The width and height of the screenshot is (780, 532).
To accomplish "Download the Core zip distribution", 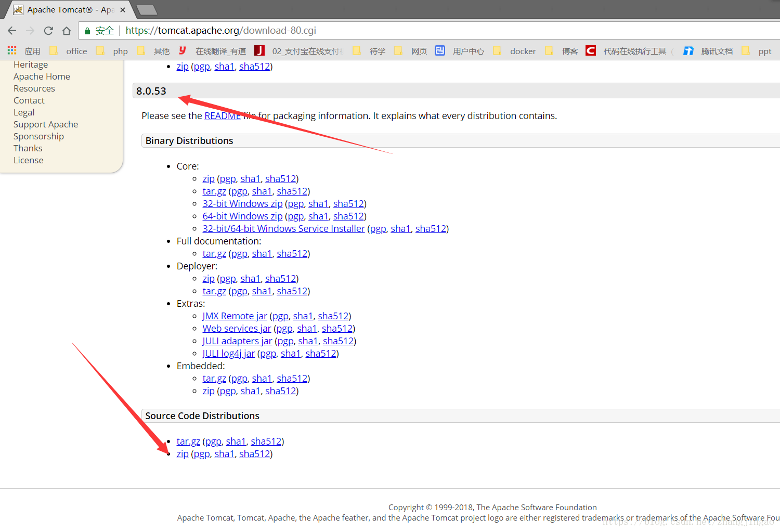I will pyautogui.click(x=209, y=179).
